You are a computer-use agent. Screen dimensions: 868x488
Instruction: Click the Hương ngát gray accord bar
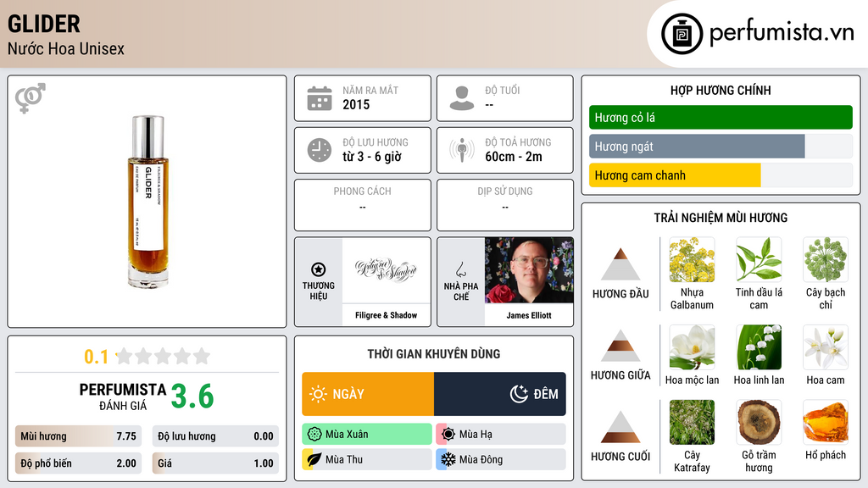(697, 147)
